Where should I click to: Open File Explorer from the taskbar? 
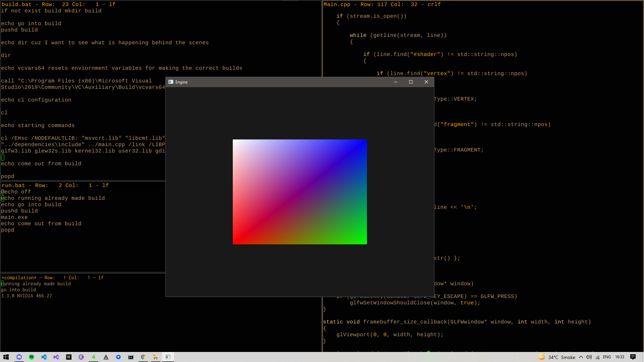pos(155,357)
